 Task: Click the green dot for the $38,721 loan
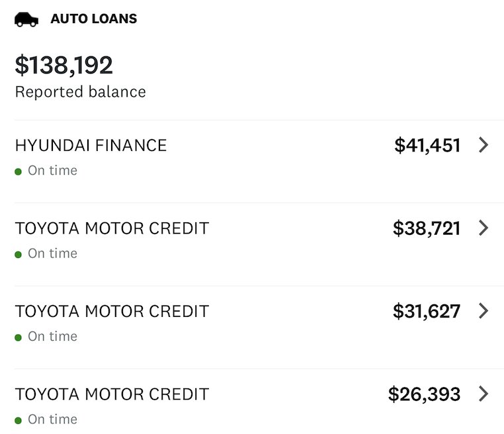tap(19, 255)
